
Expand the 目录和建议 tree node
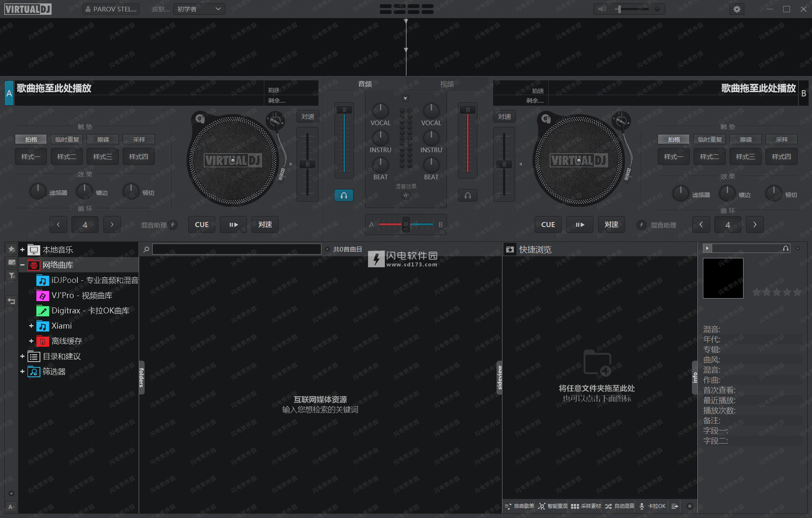[22, 356]
